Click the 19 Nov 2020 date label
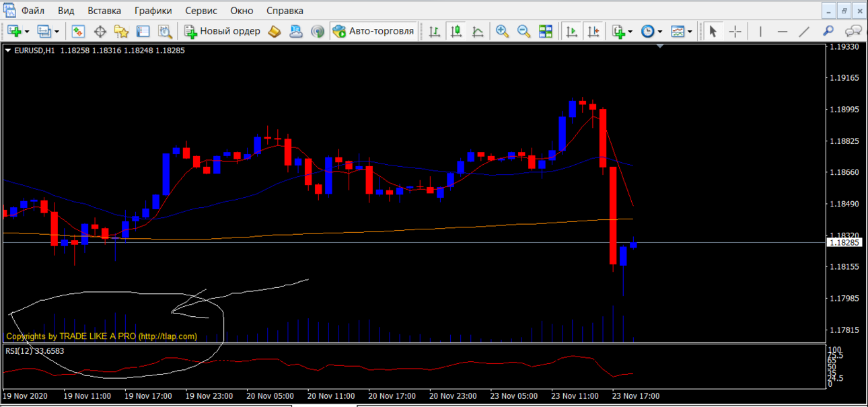868x407 pixels. (x=24, y=396)
